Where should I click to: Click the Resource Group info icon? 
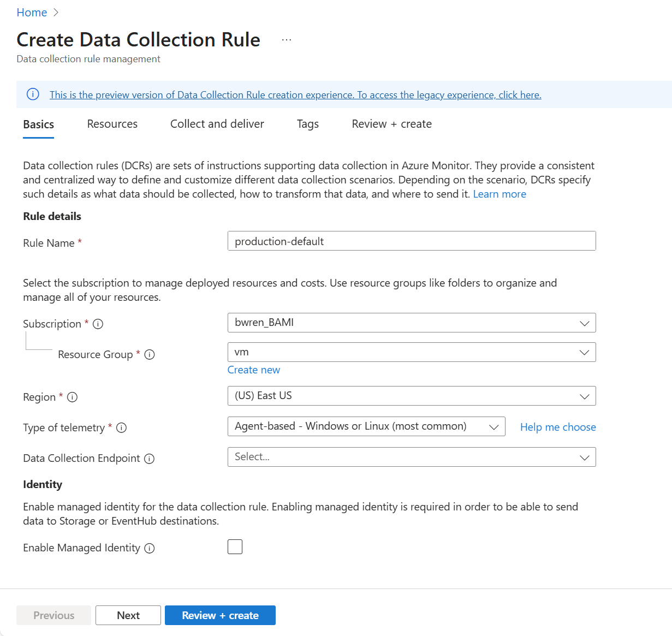pyautogui.click(x=150, y=355)
